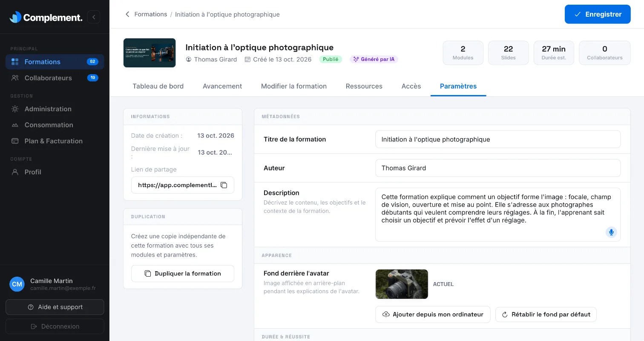Click the Auteur input field

click(x=498, y=168)
